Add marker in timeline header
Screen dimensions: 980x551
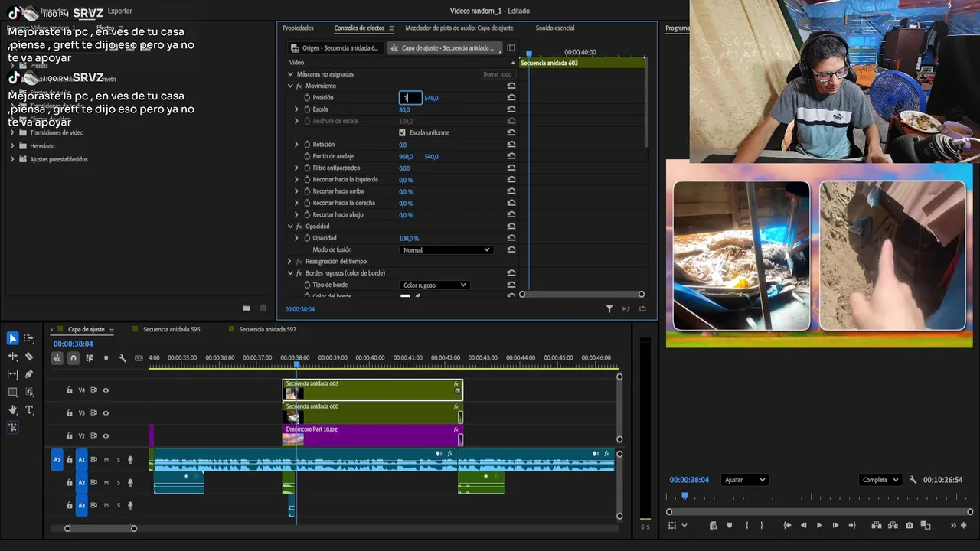[106, 358]
